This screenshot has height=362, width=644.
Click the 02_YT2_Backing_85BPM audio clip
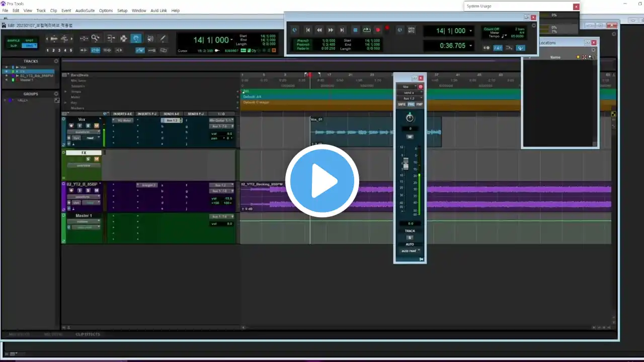click(426, 197)
